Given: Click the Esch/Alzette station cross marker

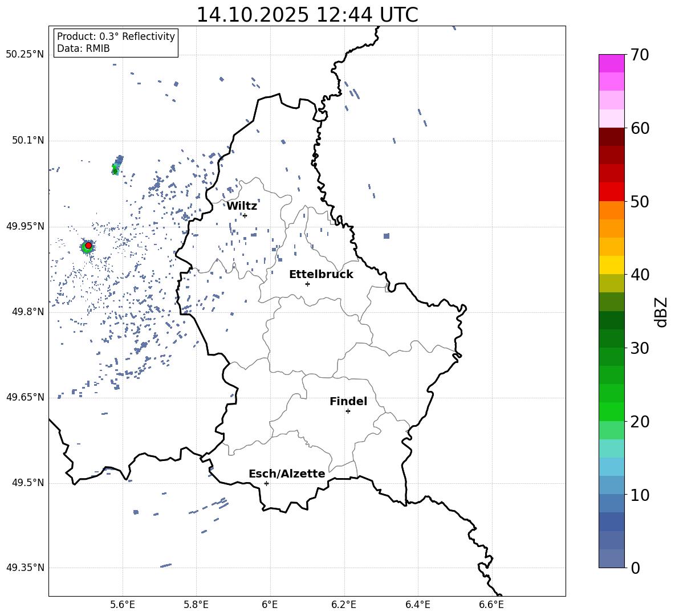Looking at the screenshot, I should pyautogui.click(x=266, y=483).
